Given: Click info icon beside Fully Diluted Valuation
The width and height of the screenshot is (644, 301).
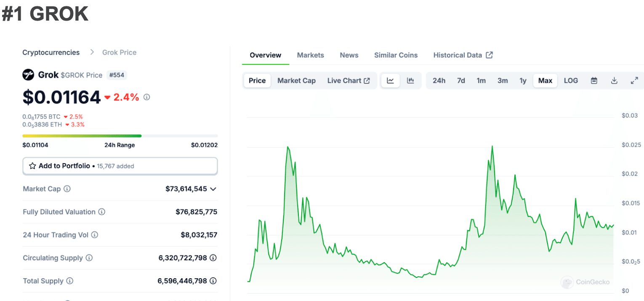Looking at the screenshot, I should (x=101, y=212).
